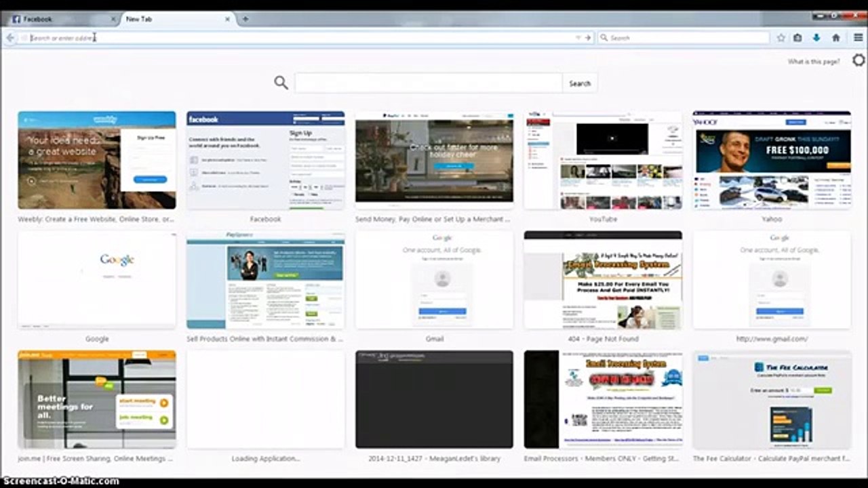
Task: Open the PayPal Send Money thumbnail
Action: point(435,161)
